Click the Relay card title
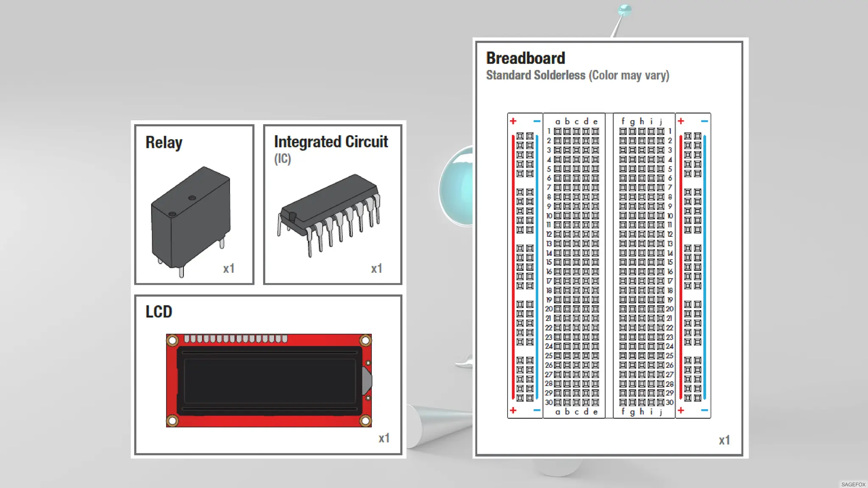 click(164, 142)
